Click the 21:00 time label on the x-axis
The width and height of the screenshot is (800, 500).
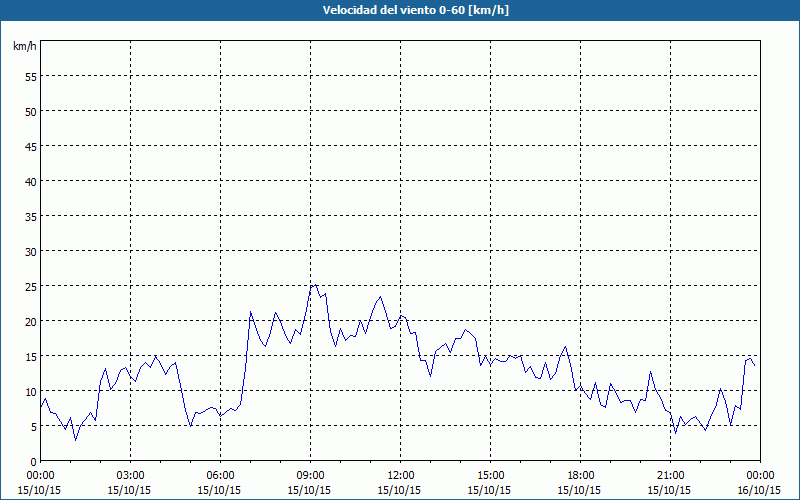pos(670,476)
